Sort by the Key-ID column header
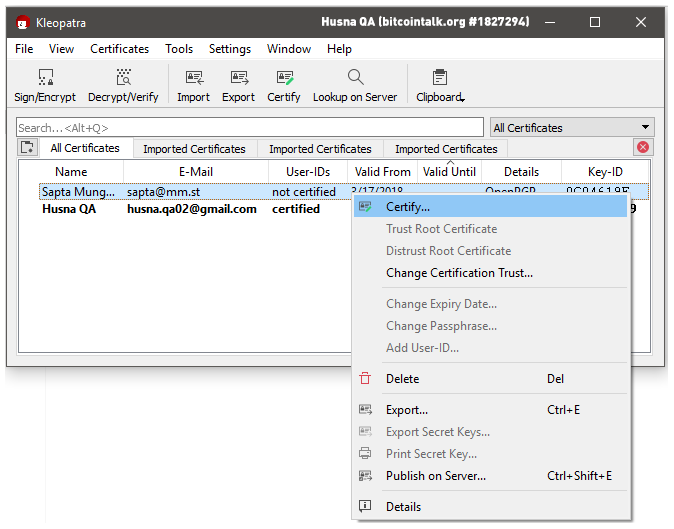Screen dimensions: 674x529 coord(605,172)
